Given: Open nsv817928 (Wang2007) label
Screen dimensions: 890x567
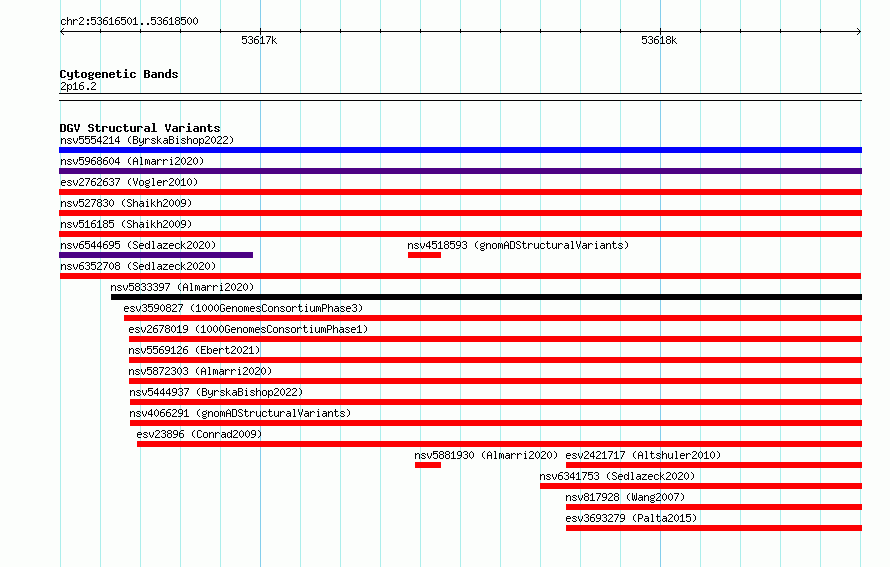Looking at the screenshot, I should [x=625, y=497].
